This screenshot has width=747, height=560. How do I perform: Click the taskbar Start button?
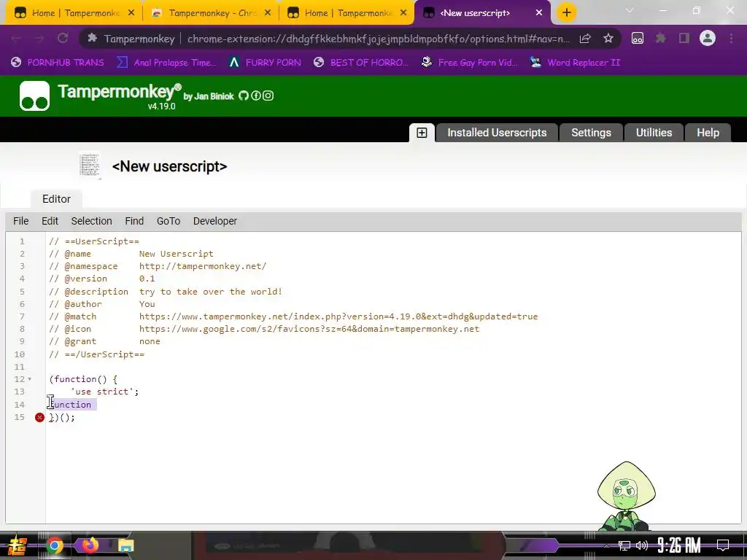18,546
